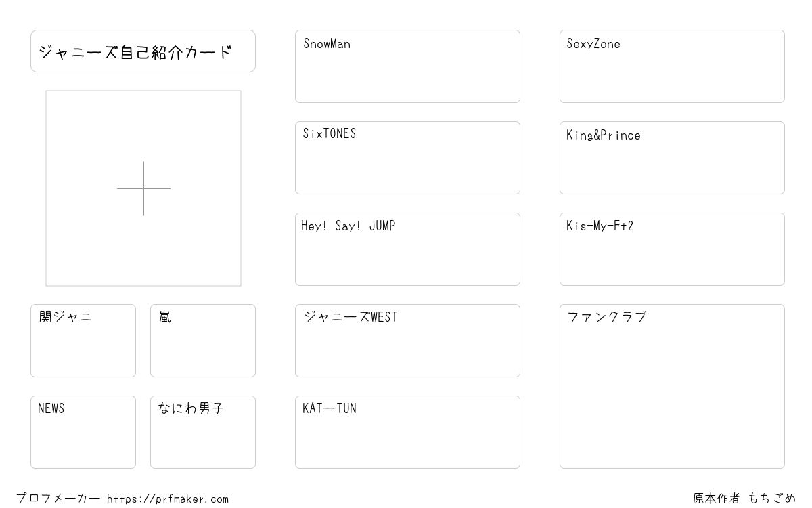The height and width of the screenshot is (508, 812).
Task: Click inside the SnowMan box
Action: 407,66
